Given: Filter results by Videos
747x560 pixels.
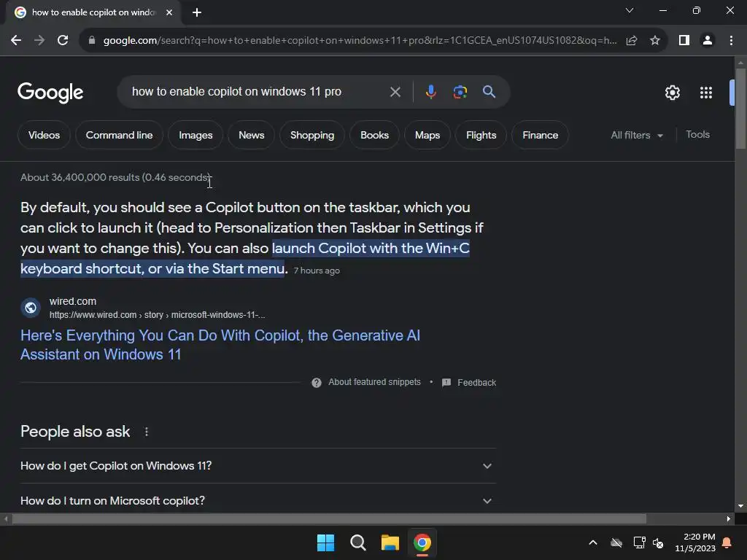Looking at the screenshot, I should tap(44, 135).
